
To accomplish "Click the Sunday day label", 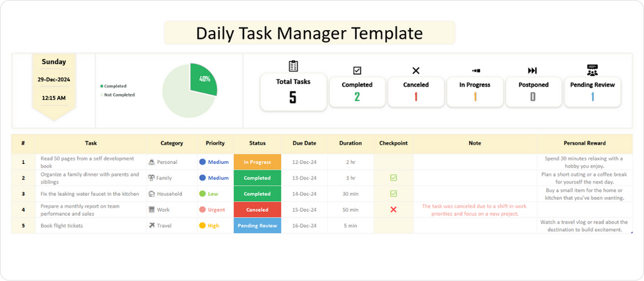I will click(54, 62).
